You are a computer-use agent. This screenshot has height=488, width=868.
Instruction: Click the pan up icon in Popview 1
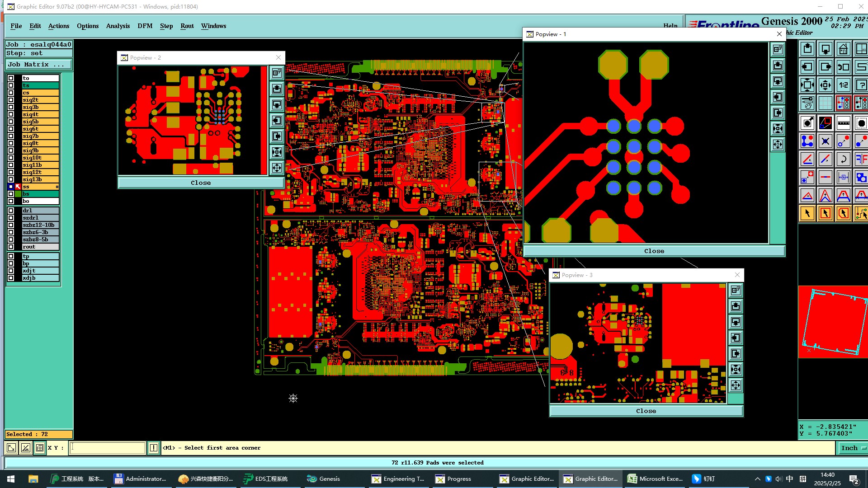pyautogui.click(x=778, y=66)
